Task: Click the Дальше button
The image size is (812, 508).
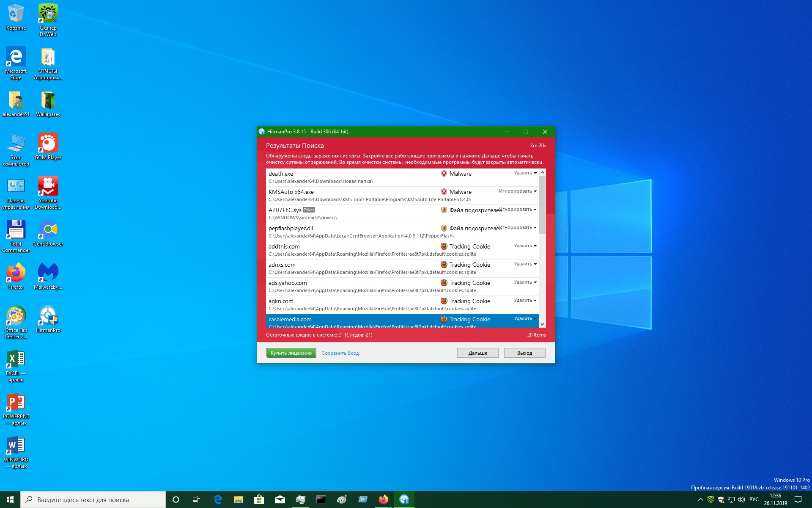Action: [x=477, y=353]
